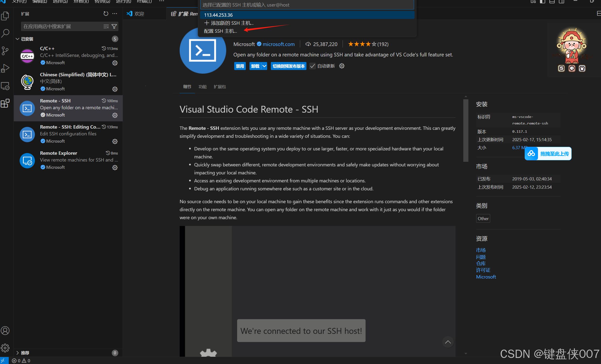Open the Search view icon
The image size is (601, 364).
point(5,33)
